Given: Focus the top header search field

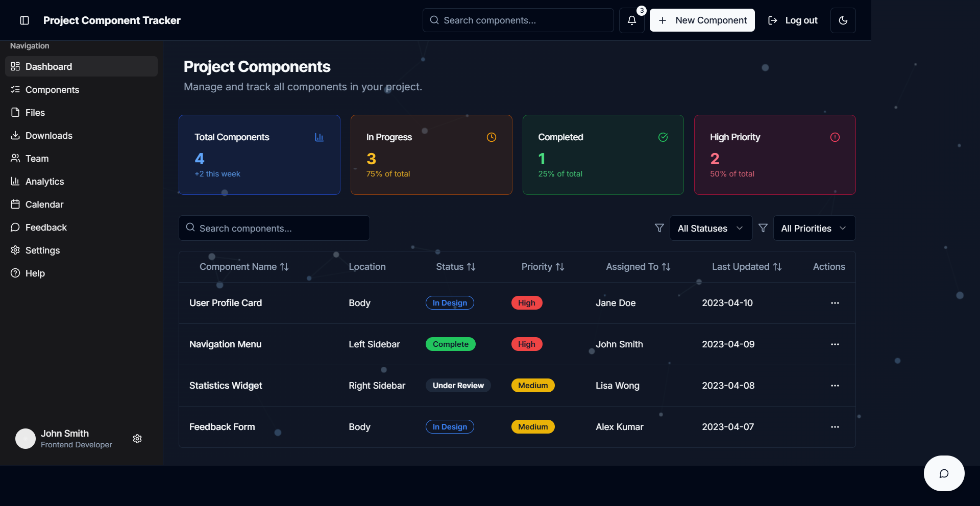Looking at the screenshot, I should click(x=518, y=20).
